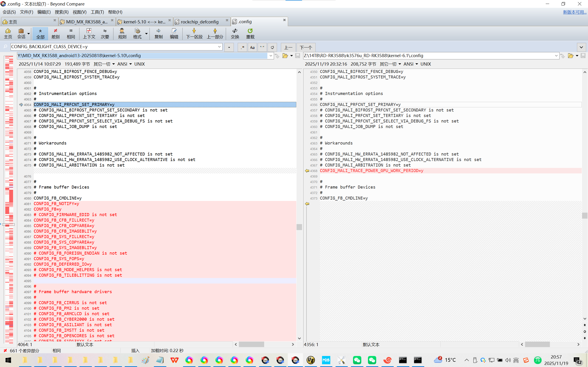Toggle the match case Aa search option
The width and height of the screenshot is (588, 367).
point(252,47)
